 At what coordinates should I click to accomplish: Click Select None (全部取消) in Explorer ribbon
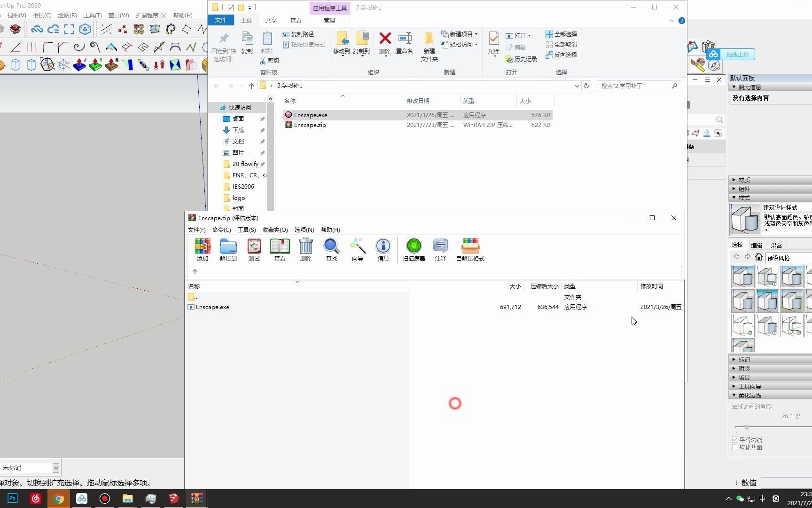click(561, 44)
